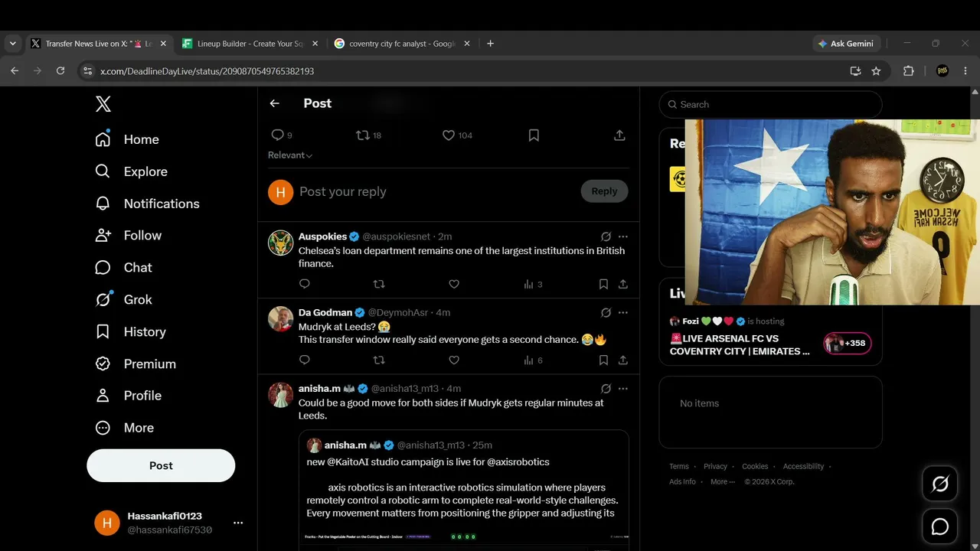Screen dimensions: 980x551
Task: Open the floating chat messages button
Action: point(940,527)
